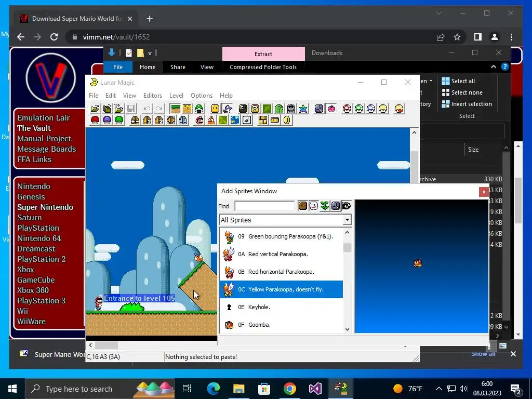Click the yellow question block toolbar icon

[x=255, y=109]
